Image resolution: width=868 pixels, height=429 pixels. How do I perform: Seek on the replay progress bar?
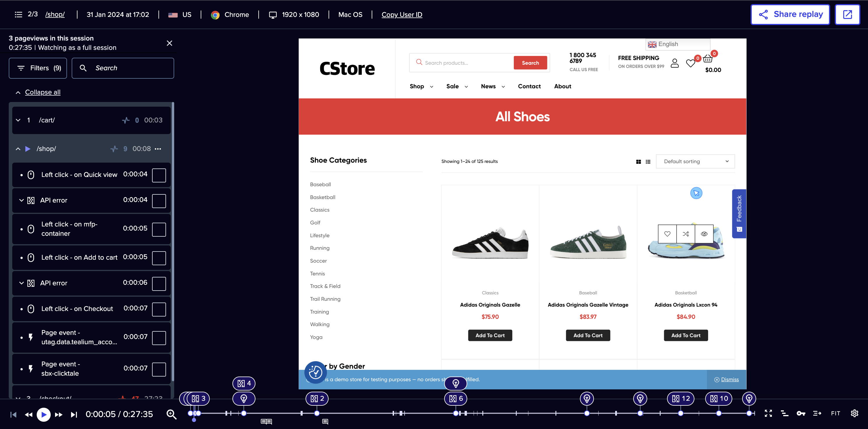[x=472, y=413]
